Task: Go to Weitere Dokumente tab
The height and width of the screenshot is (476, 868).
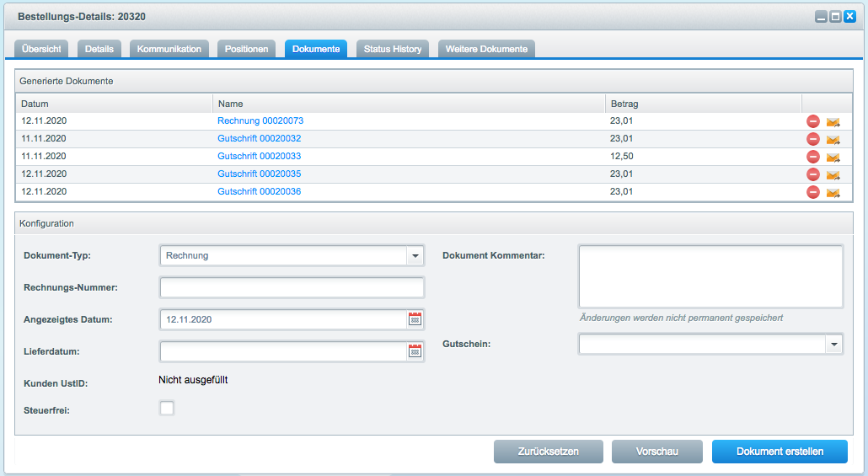Action: pos(486,49)
